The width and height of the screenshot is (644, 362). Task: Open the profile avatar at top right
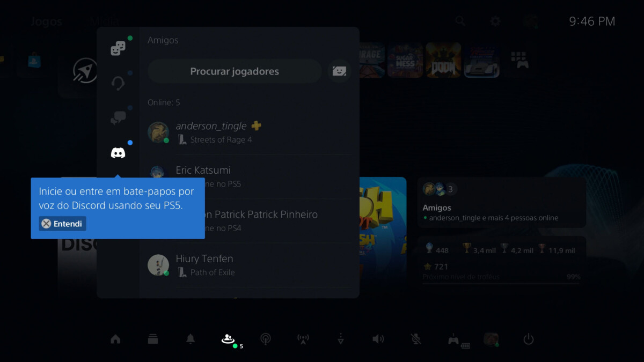point(530,21)
